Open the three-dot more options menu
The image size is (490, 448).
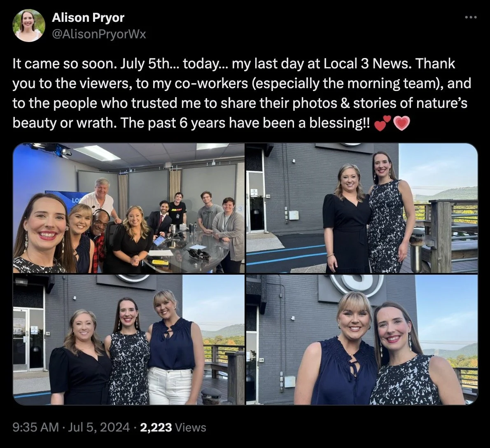click(x=471, y=17)
